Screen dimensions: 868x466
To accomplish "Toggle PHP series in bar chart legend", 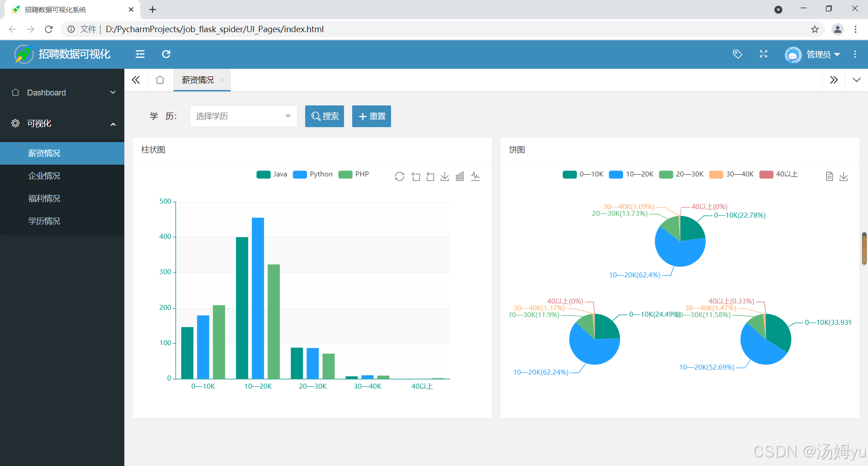I will (x=354, y=174).
